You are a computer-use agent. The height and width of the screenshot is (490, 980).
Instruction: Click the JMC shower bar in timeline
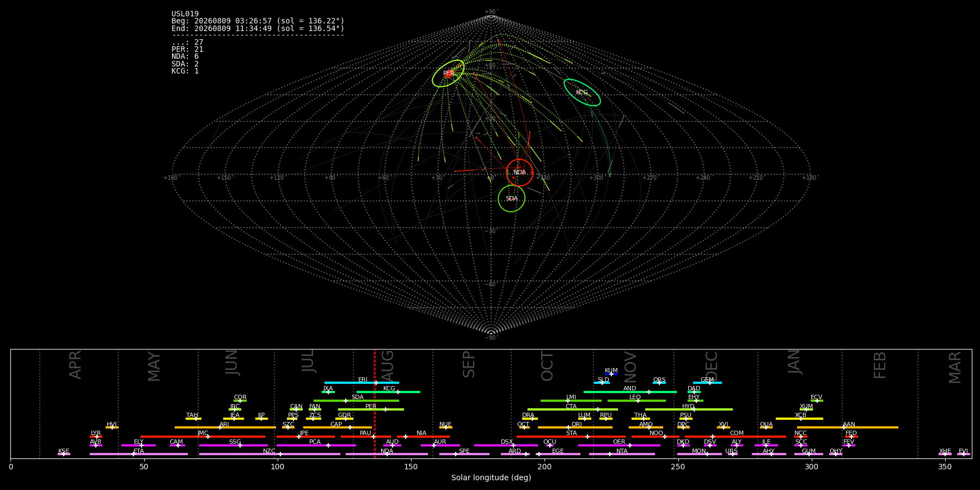point(203,437)
